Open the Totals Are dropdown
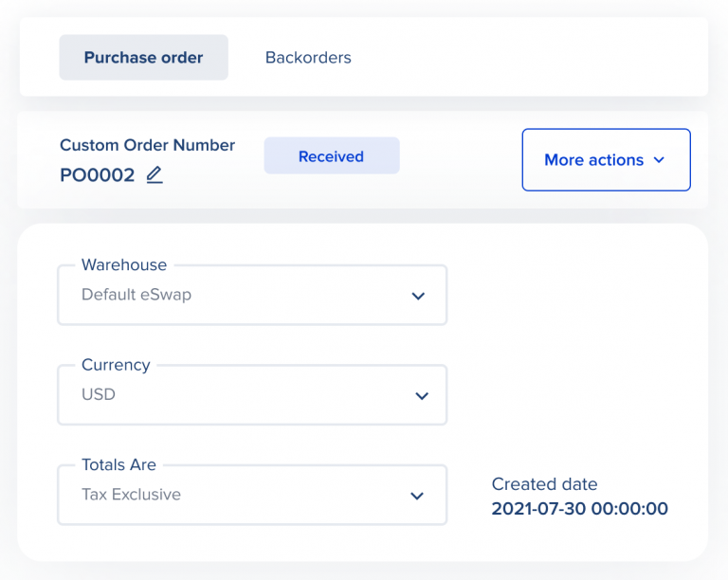Image resolution: width=728 pixels, height=580 pixels. [x=252, y=496]
